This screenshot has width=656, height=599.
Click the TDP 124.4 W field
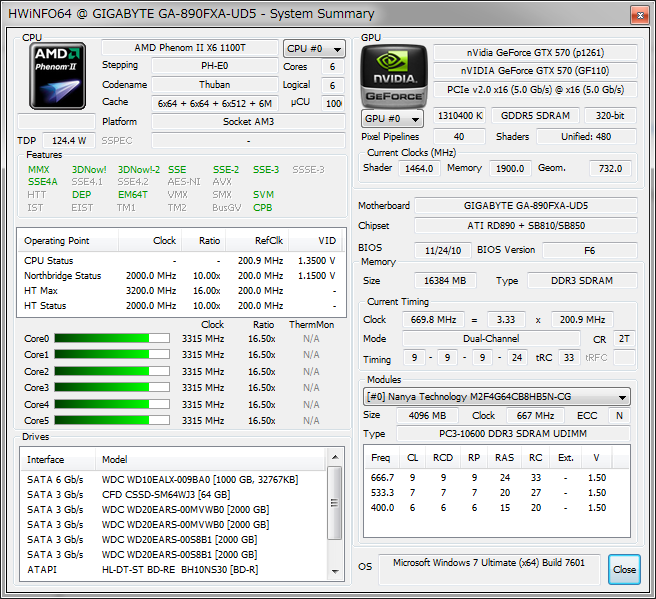coord(68,141)
